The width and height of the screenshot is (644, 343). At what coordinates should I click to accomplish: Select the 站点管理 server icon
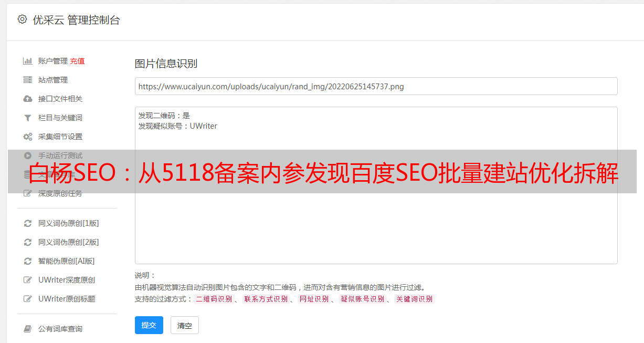pyautogui.click(x=28, y=80)
